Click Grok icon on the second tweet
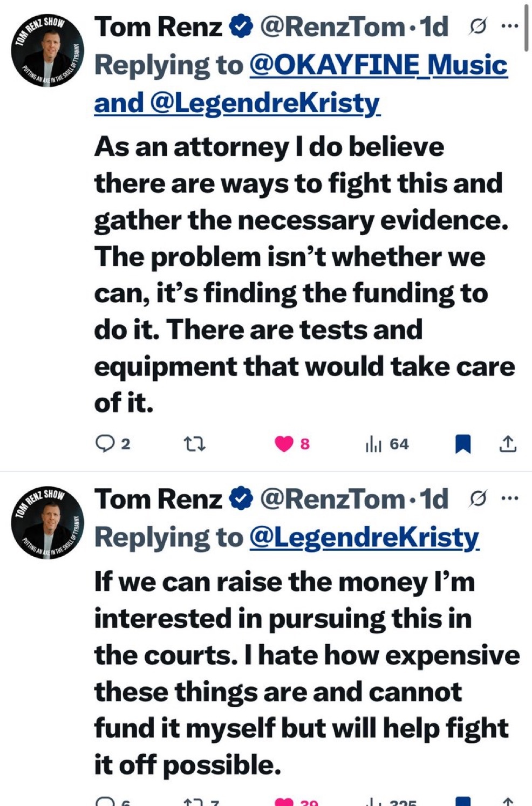 coord(478,498)
